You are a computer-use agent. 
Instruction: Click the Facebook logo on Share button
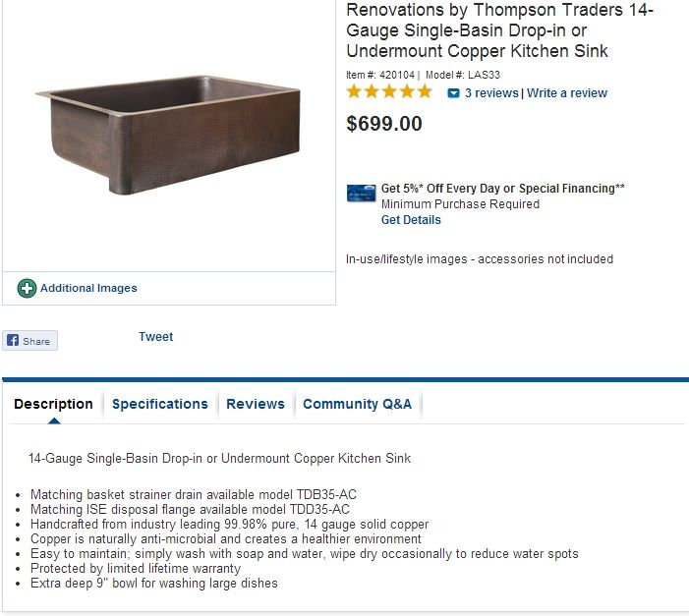click(13, 340)
